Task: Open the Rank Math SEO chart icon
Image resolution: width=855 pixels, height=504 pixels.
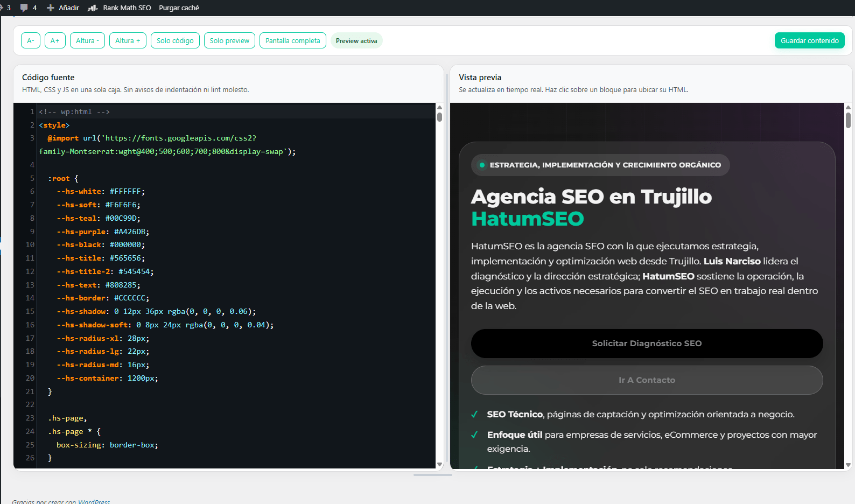Action: [93, 8]
